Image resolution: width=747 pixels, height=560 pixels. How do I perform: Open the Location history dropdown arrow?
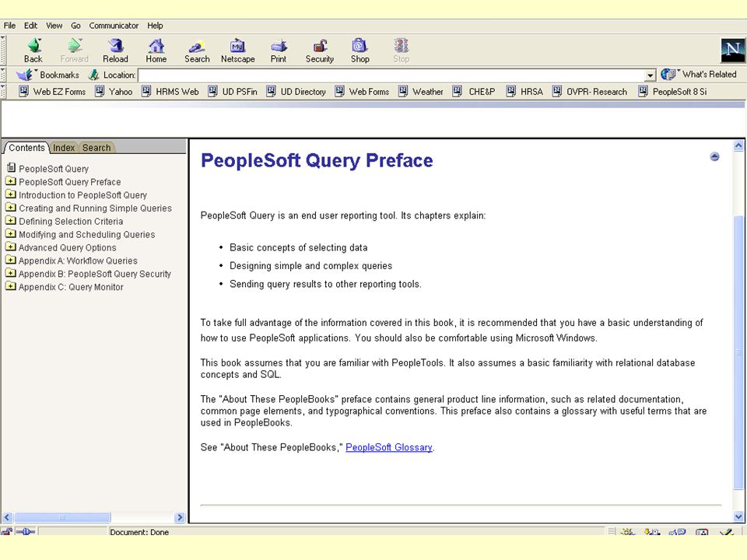651,75
